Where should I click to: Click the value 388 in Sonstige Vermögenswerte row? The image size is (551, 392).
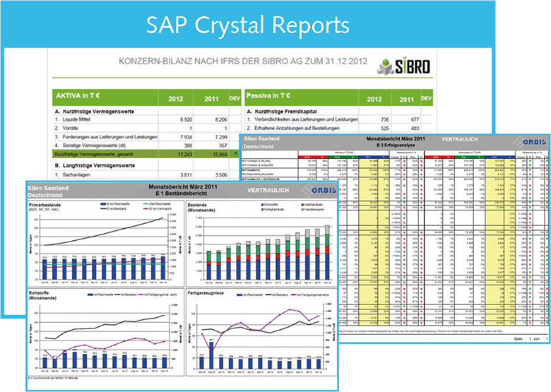click(188, 145)
